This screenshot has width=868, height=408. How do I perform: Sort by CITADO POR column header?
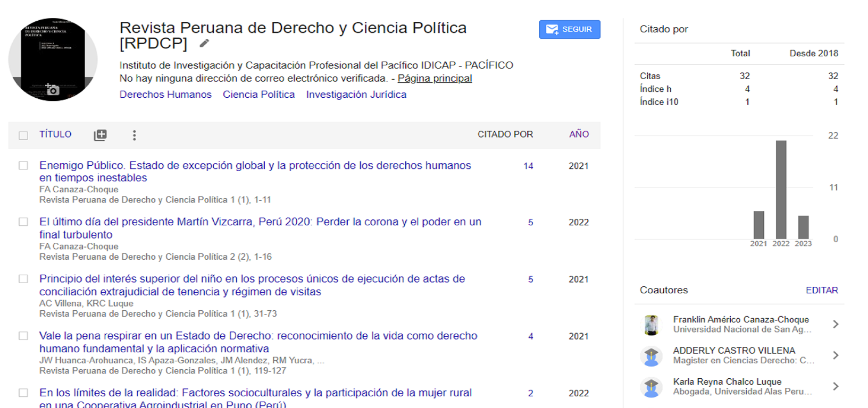(x=505, y=134)
